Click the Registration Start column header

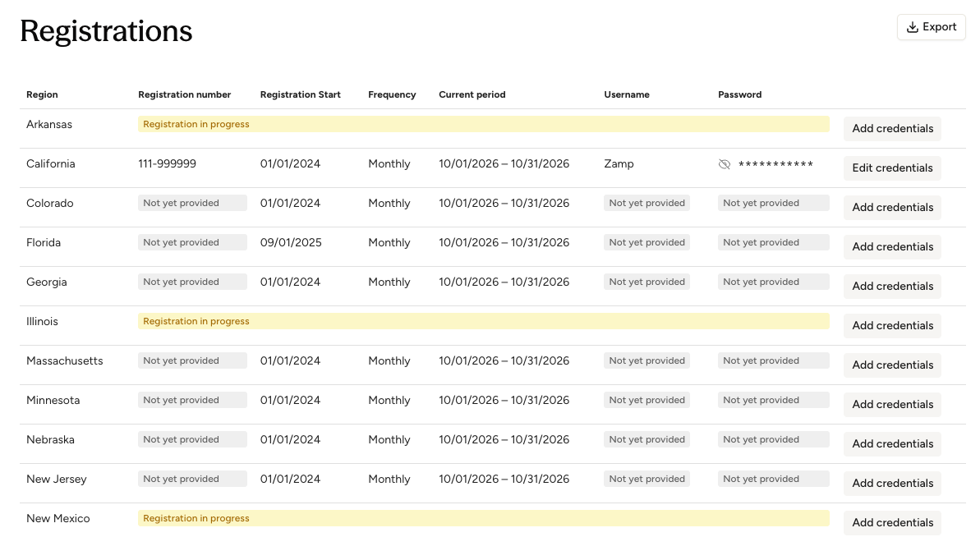(300, 95)
